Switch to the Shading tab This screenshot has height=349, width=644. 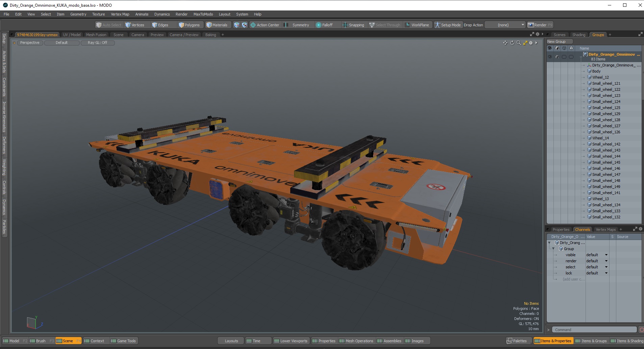coord(578,35)
